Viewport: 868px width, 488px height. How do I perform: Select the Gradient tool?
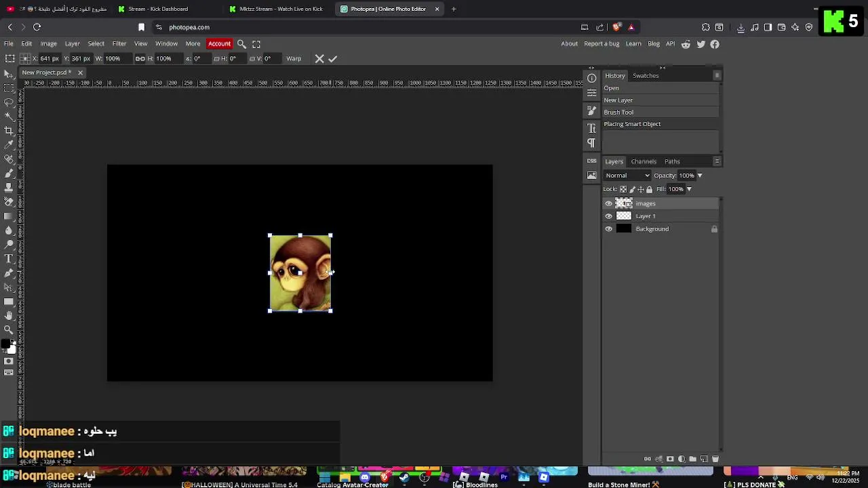(x=9, y=216)
